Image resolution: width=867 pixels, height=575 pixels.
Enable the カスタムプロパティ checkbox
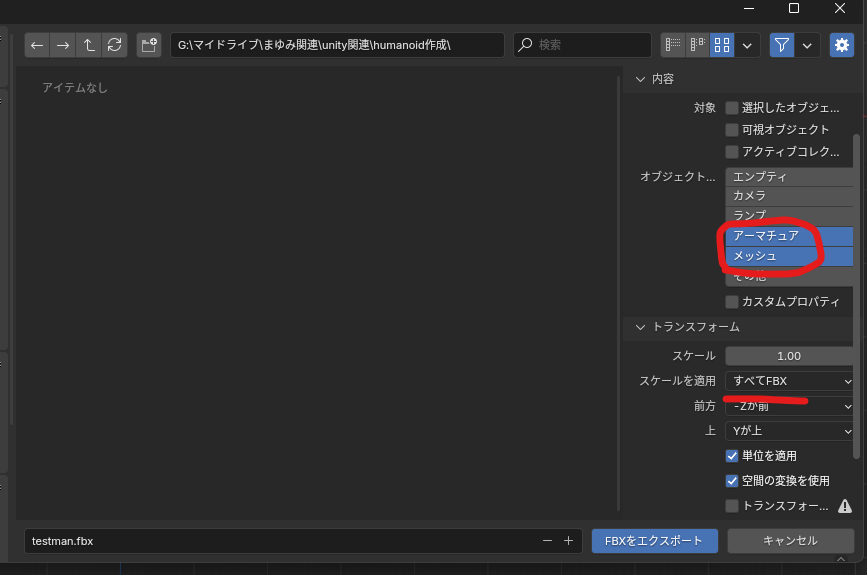coord(732,302)
